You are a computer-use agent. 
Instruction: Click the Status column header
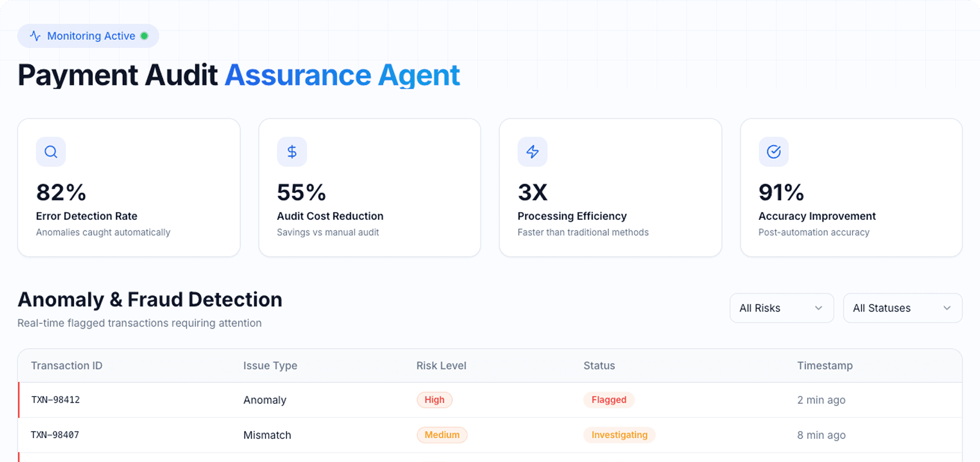[x=599, y=365]
